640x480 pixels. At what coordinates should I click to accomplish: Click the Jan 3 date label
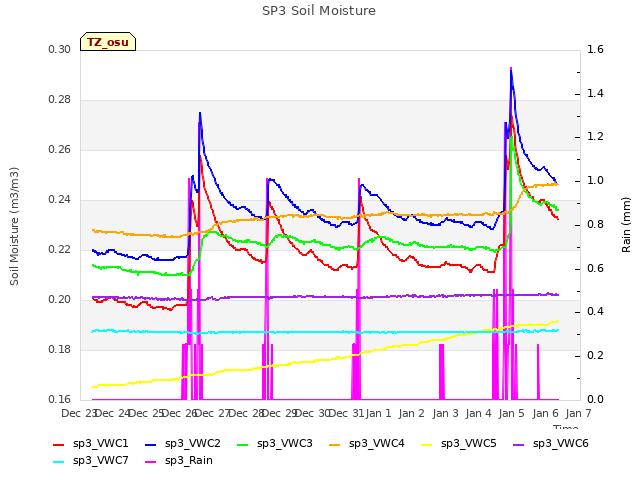[x=445, y=413]
